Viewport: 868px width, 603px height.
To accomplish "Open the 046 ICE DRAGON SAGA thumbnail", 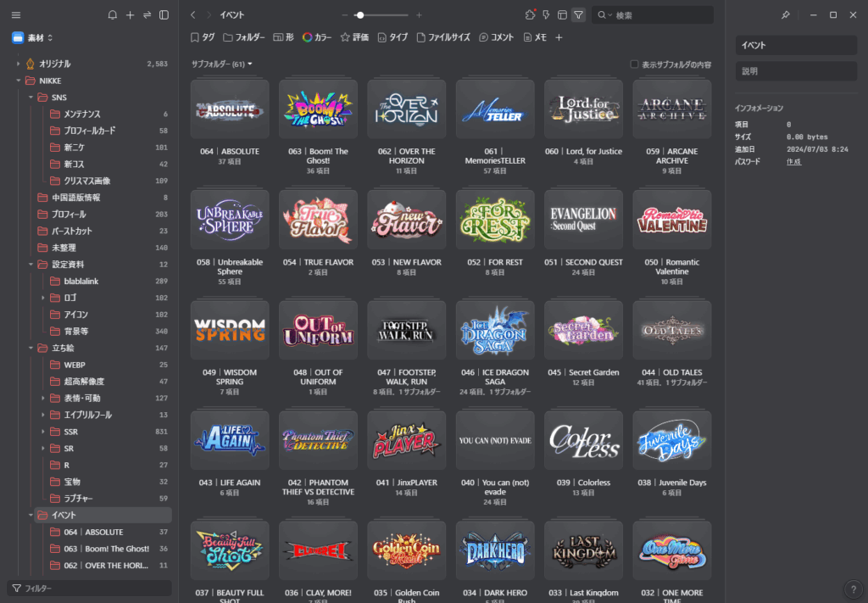I will coord(495,330).
